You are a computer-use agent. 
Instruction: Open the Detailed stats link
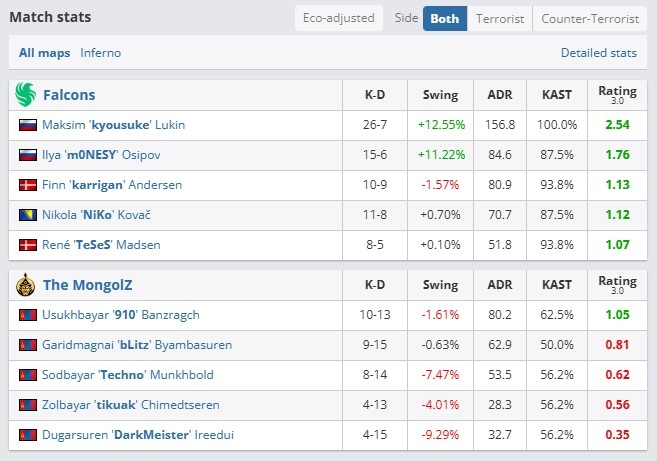(598, 53)
